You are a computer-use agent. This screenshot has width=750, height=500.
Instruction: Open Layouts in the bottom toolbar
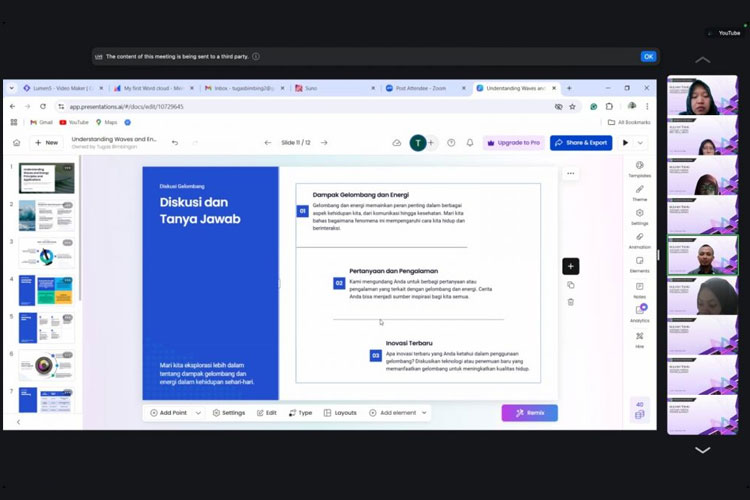340,413
